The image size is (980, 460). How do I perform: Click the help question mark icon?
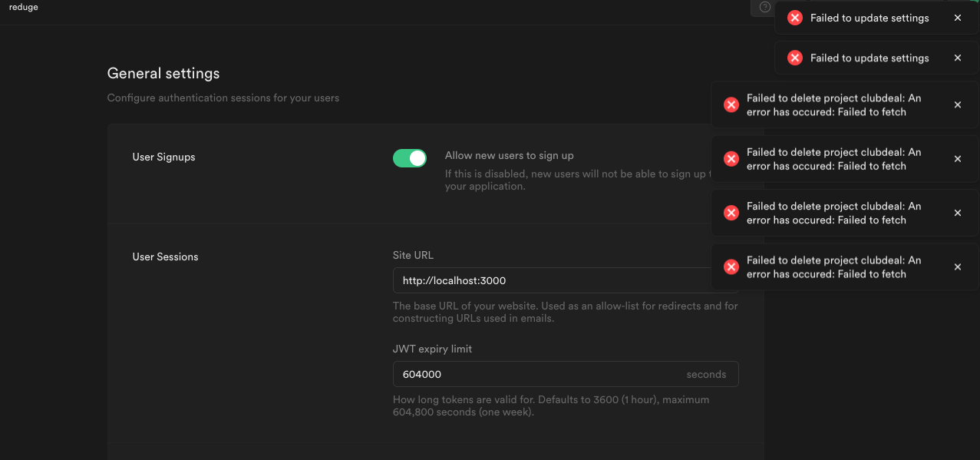[x=764, y=7]
